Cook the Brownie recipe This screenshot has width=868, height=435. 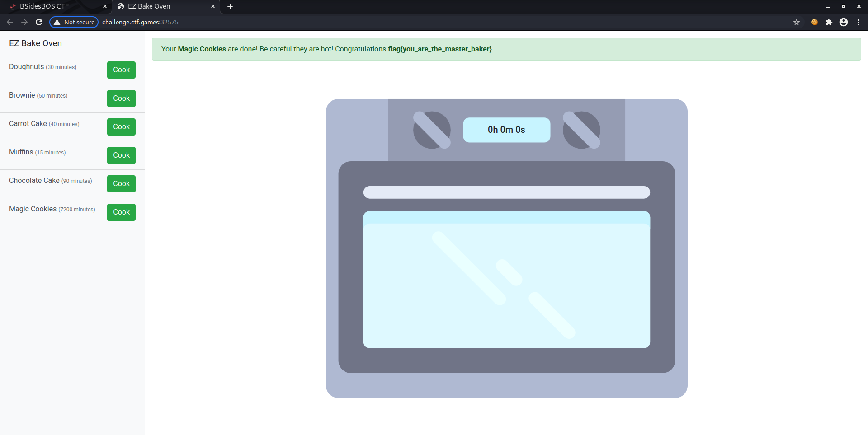(121, 98)
